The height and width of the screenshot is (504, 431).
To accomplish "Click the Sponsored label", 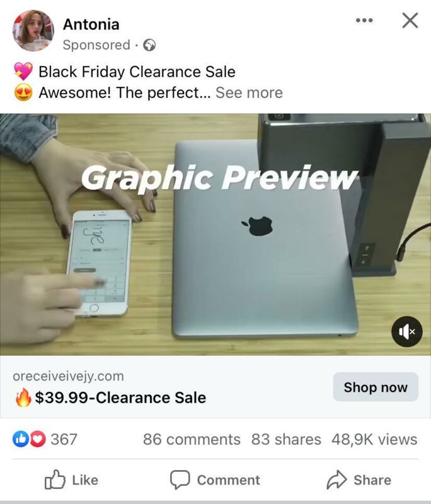I will coord(96,45).
